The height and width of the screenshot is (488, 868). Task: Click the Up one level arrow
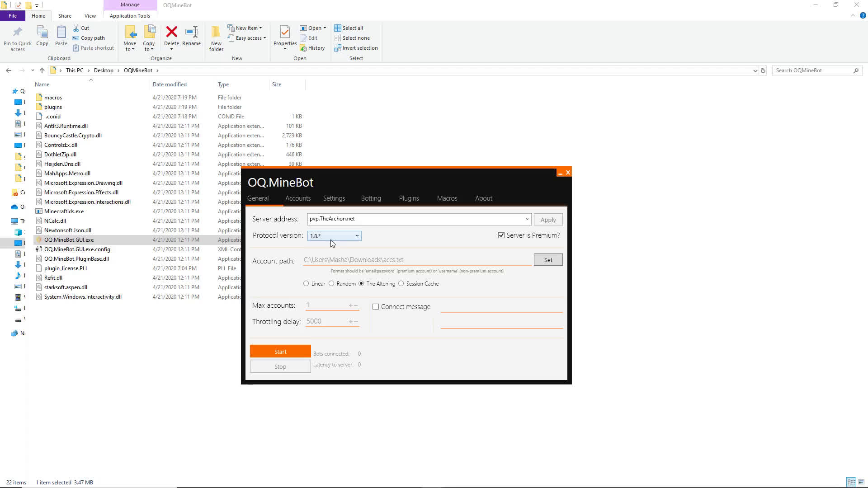point(42,70)
